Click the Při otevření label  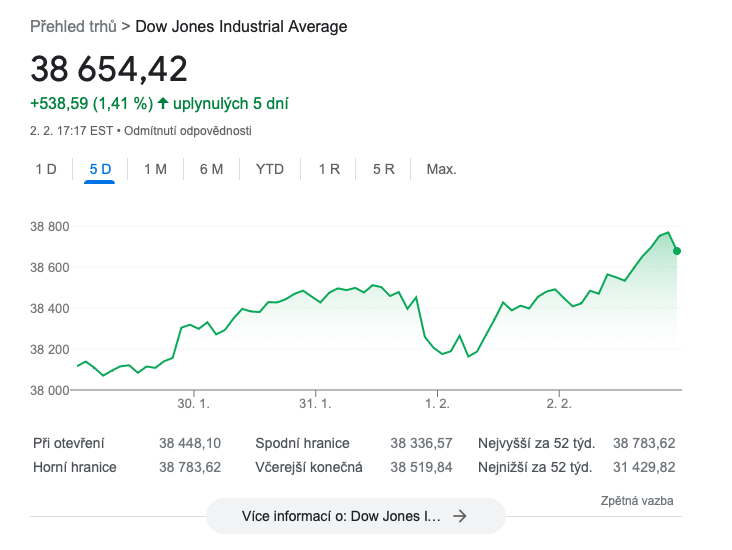(x=69, y=443)
